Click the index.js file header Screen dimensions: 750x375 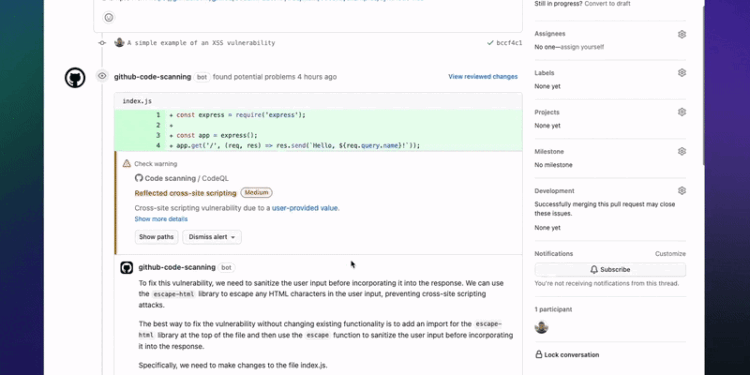(137, 101)
